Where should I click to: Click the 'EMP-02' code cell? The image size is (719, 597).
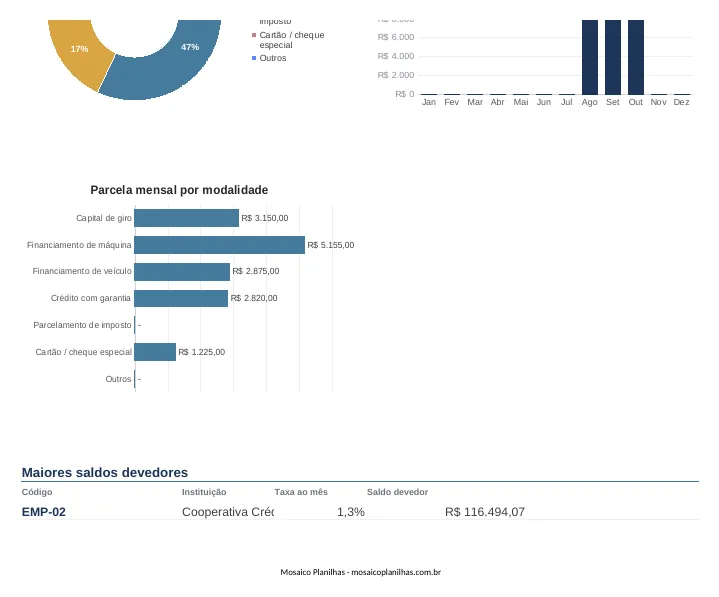click(x=44, y=512)
